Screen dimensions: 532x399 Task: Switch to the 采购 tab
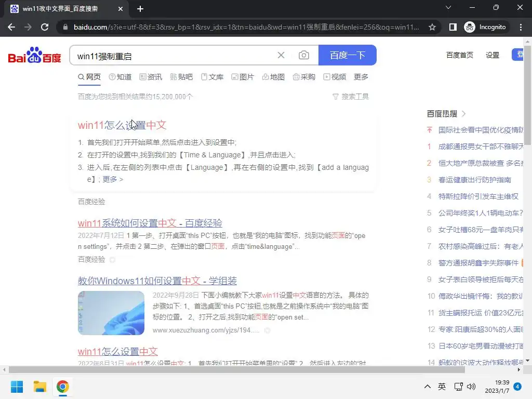click(x=304, y=77)
